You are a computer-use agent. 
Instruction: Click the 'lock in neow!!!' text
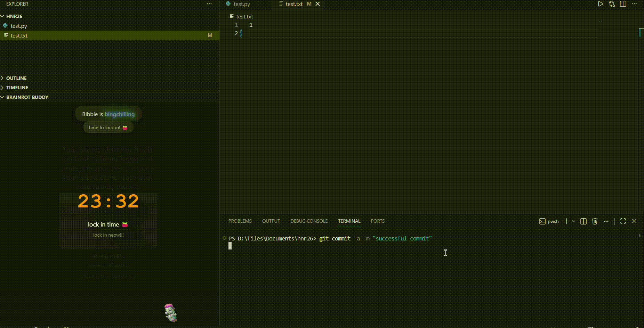click(108, 235)
